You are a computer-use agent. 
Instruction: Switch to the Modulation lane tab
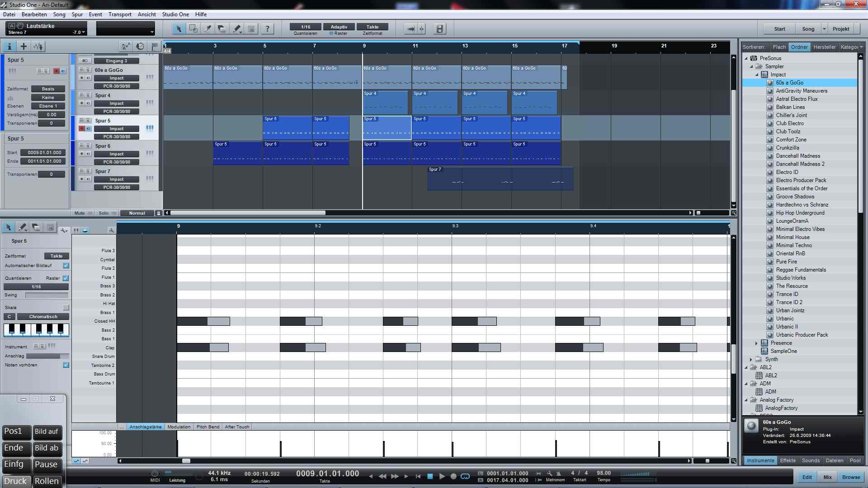pyautogui.click(x=179, y=427)
